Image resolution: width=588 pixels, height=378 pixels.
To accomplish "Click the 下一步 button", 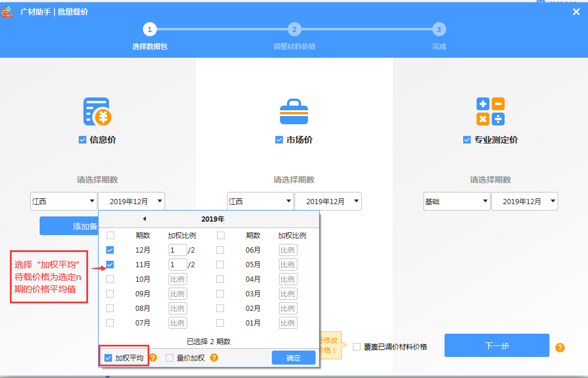I will pyautogui.click(x=496, y=345).
